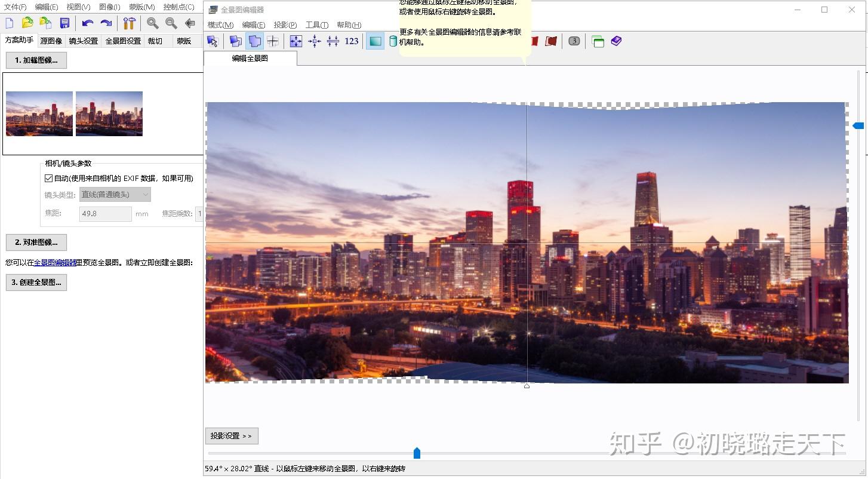Viewport: 868px width, 479px height.
Task: Select the edit individual images cursor tool
Action: tap(213, 41)
